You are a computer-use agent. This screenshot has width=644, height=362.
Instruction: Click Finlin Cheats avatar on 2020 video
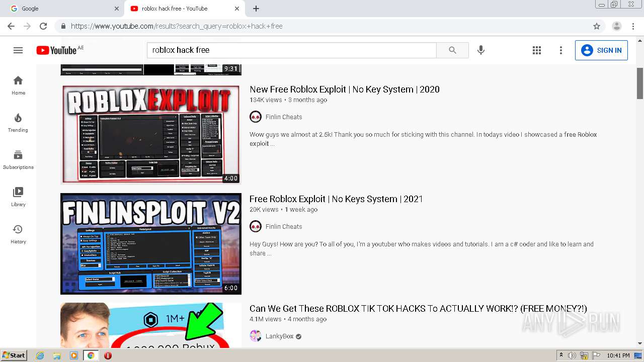[256, 117]
